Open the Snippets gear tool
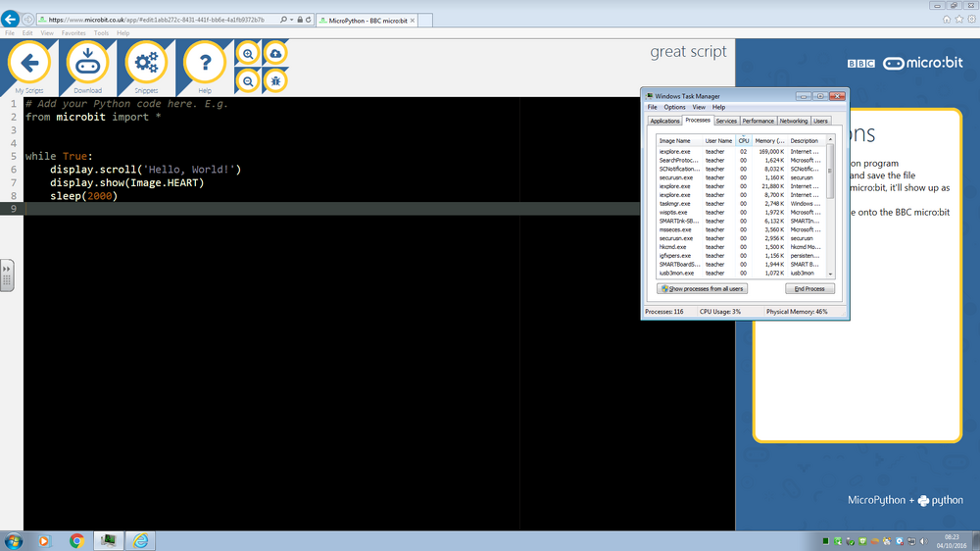The height and width of the screenshot is (551, 980). [x=146, y=63]
